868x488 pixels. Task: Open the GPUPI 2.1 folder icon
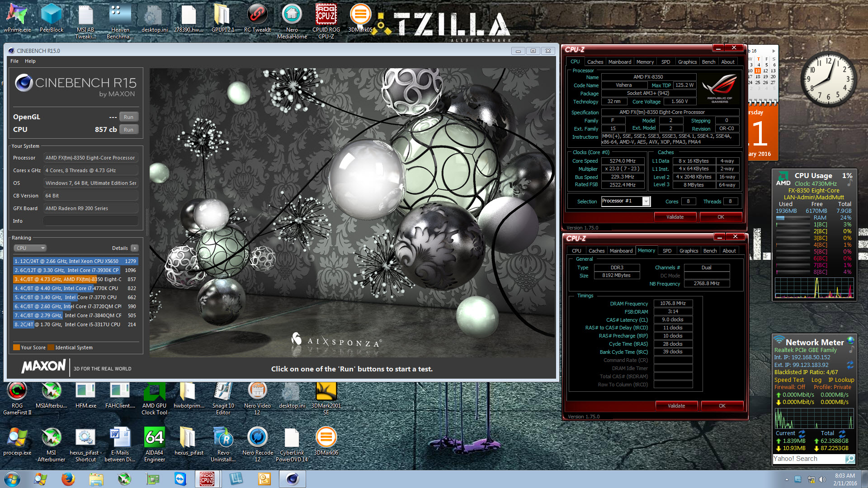coord(223,18)
